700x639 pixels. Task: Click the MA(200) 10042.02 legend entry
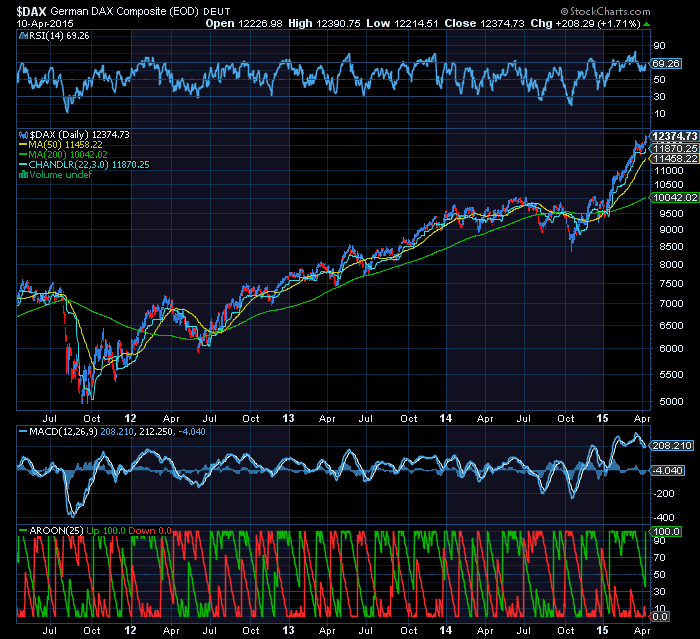click(x=68, y=155)
